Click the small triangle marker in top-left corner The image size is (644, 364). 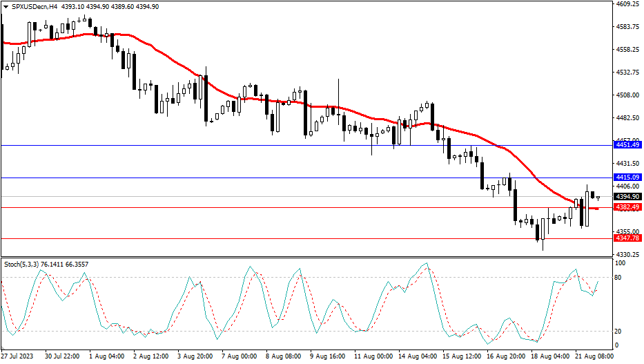click(5, 6)
